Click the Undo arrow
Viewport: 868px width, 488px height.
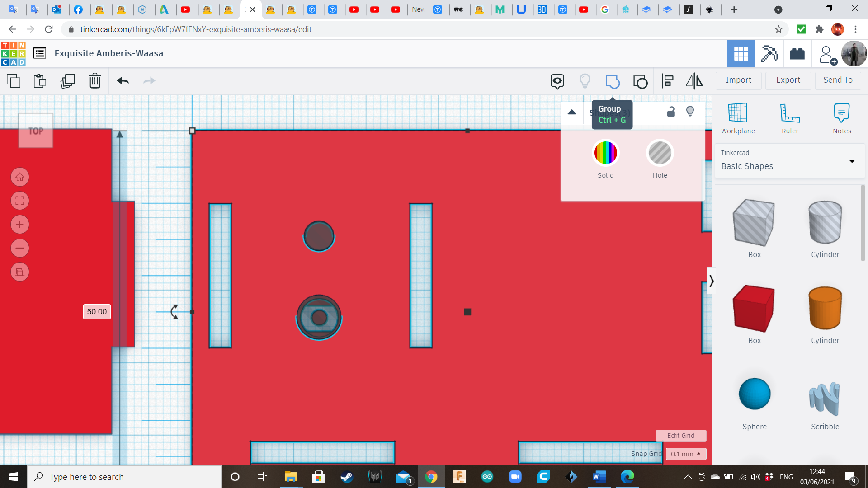tap(123, 81)
